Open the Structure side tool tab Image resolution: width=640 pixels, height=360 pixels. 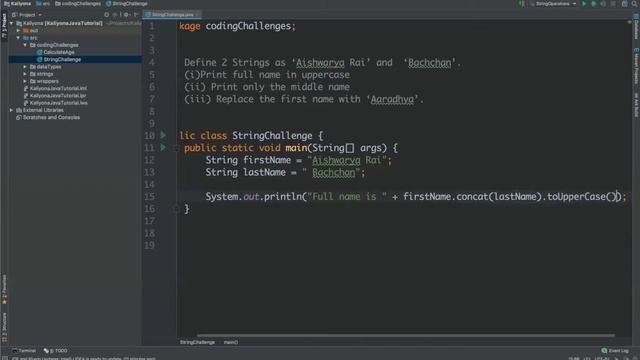pyautogui.click(x=4, y=327)
